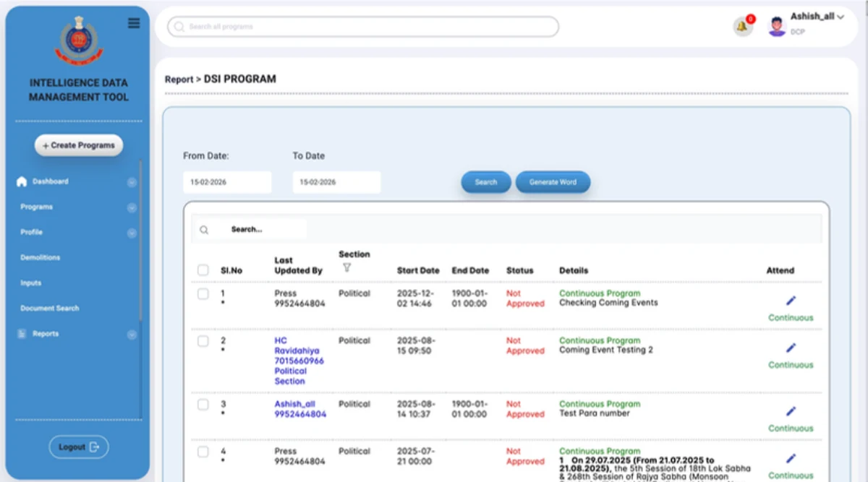Click the Start Date column header
868x482 pixels.
[x=418, y=270]
